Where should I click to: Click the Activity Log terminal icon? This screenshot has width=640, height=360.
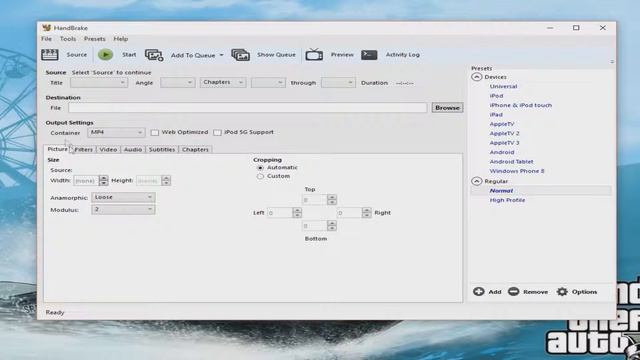369,54
